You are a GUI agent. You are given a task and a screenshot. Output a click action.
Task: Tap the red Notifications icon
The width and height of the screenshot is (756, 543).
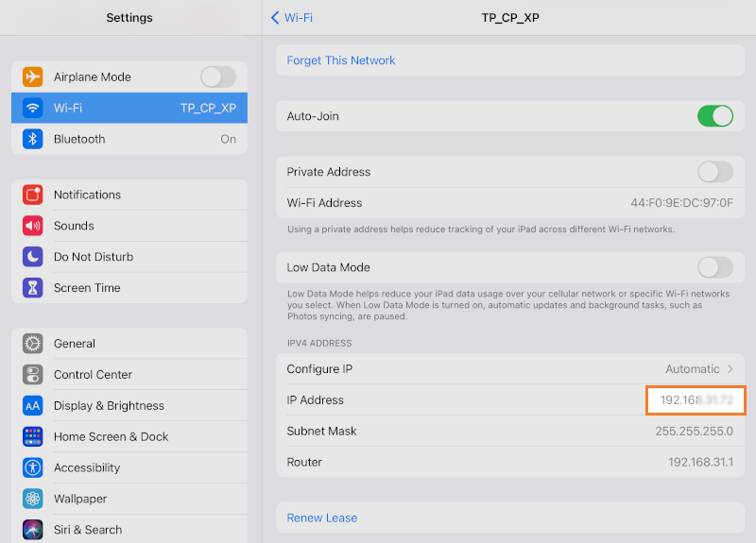33,195
